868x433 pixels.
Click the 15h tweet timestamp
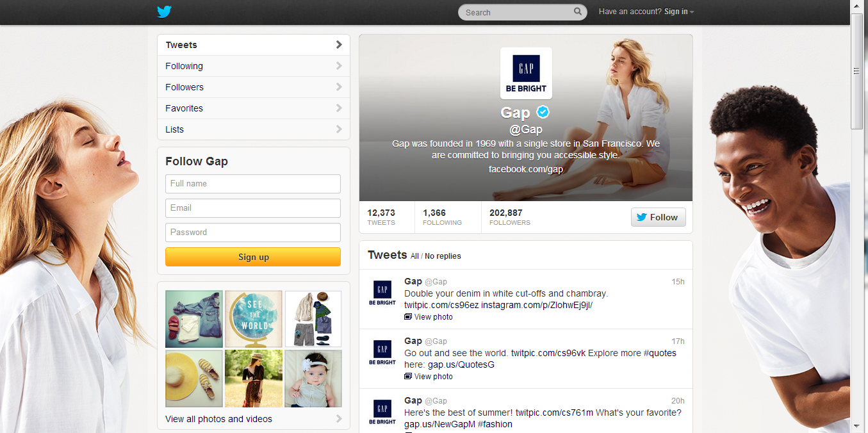point(678,282)
